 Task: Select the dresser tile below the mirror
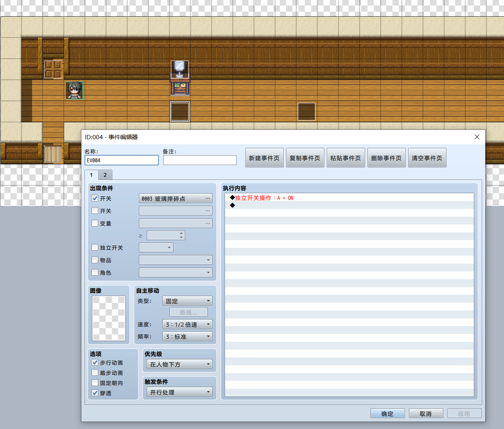[x=180, y=88]
